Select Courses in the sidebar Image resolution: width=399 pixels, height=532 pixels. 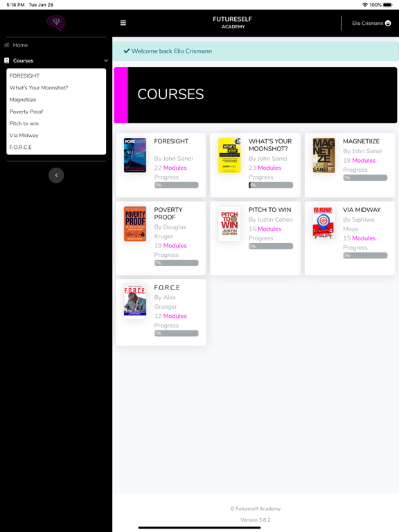23,60
